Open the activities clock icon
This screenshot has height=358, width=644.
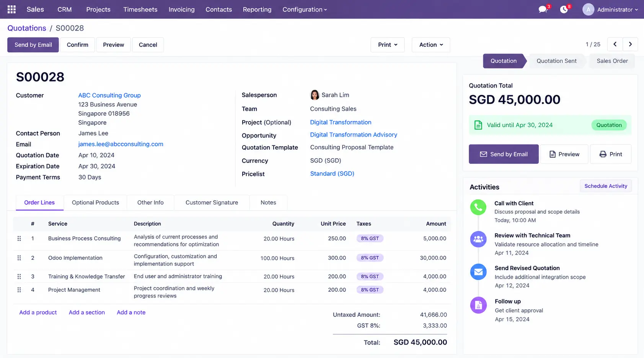coord(564,10)
